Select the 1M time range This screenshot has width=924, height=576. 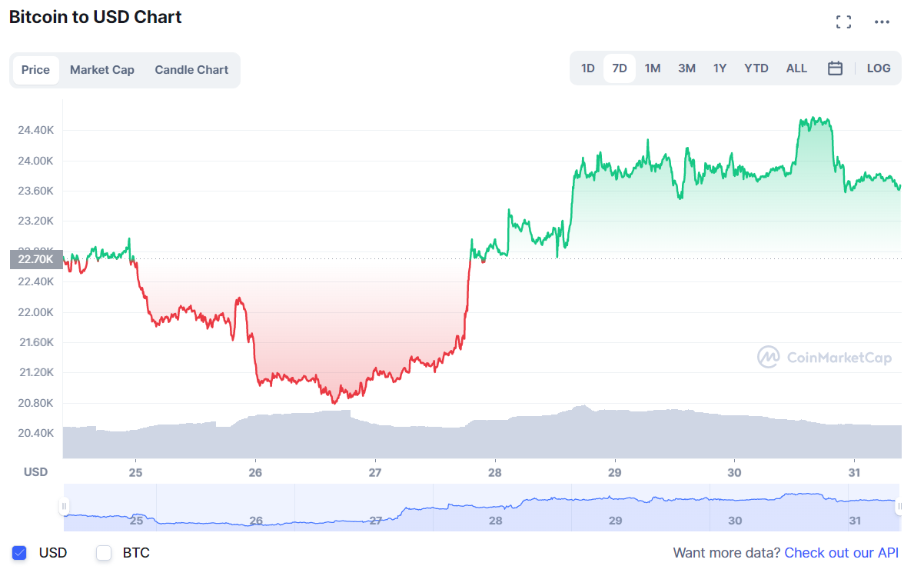(x=652, y=68)
